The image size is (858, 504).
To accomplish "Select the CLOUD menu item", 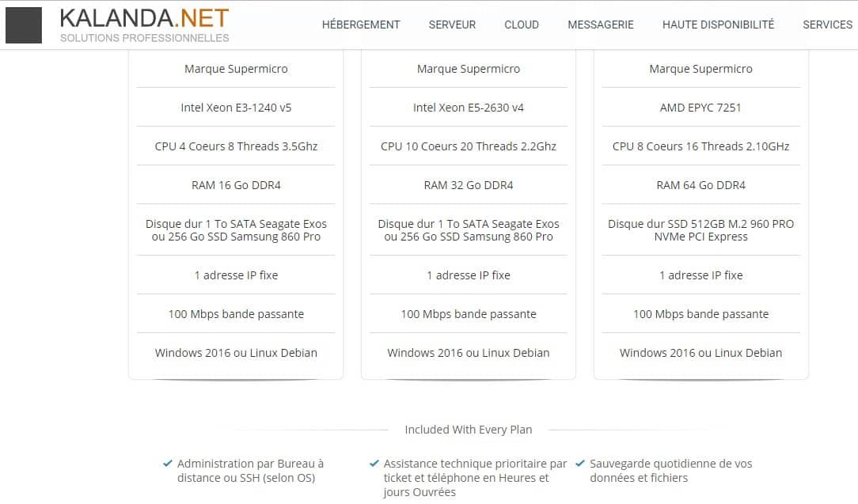I will tap(522, 25).
